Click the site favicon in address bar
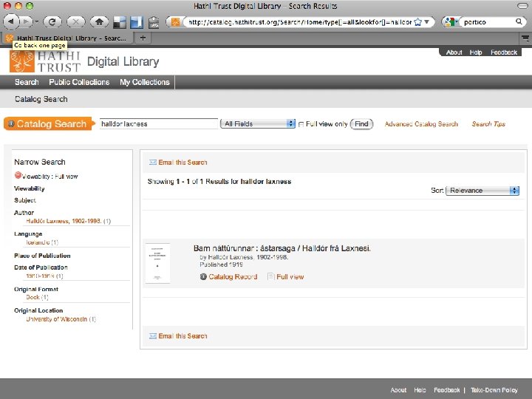 point(175,22)
